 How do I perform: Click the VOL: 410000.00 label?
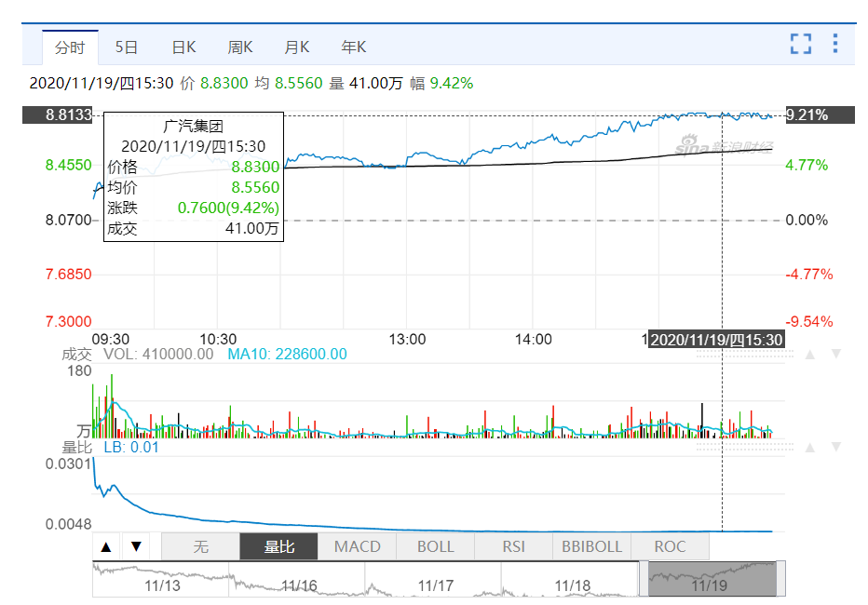point(158,354)
